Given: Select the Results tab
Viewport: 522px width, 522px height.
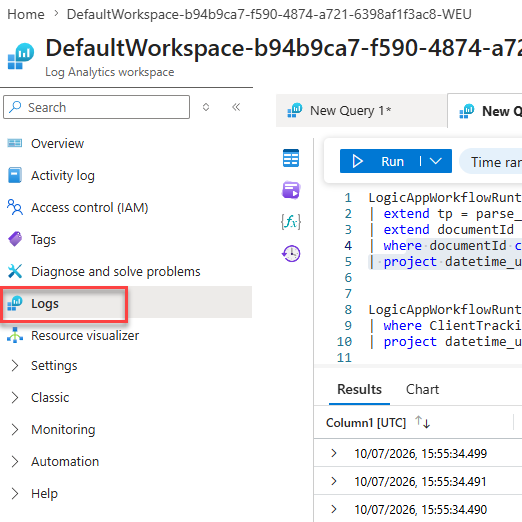Looking at the screenshot, I should [x=359, y=389].
